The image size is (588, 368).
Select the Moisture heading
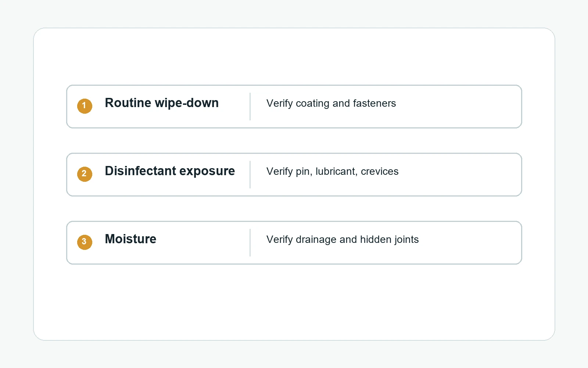130,239
